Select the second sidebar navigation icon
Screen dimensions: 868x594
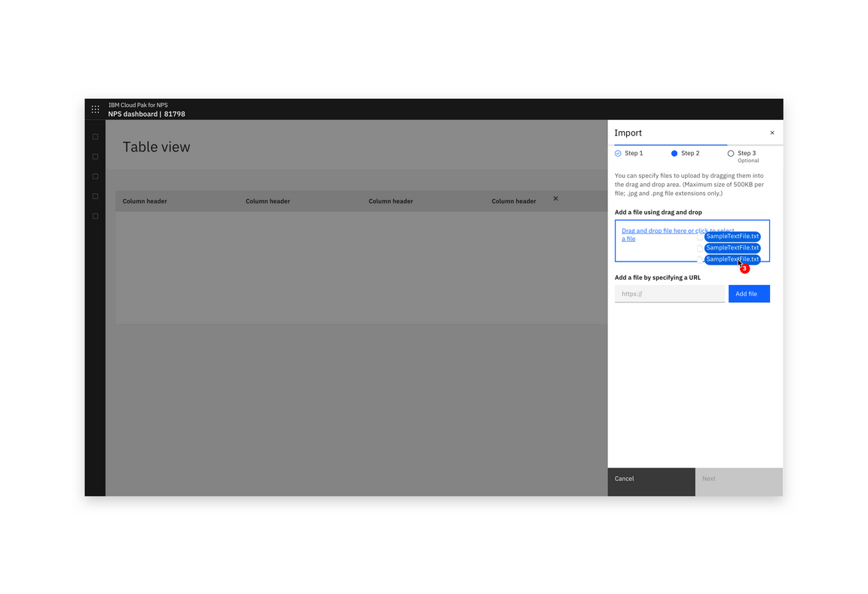[95, 156]
